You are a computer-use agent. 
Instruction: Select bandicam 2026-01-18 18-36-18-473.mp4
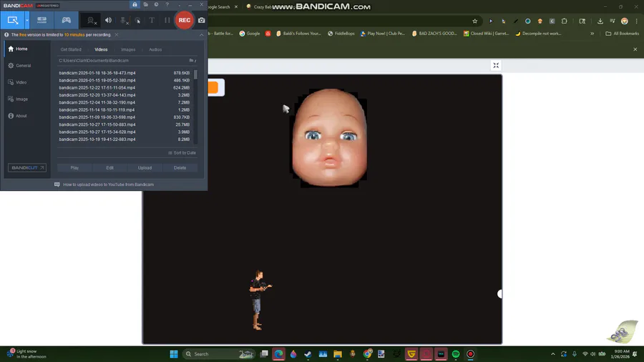[x=125, y=73]
